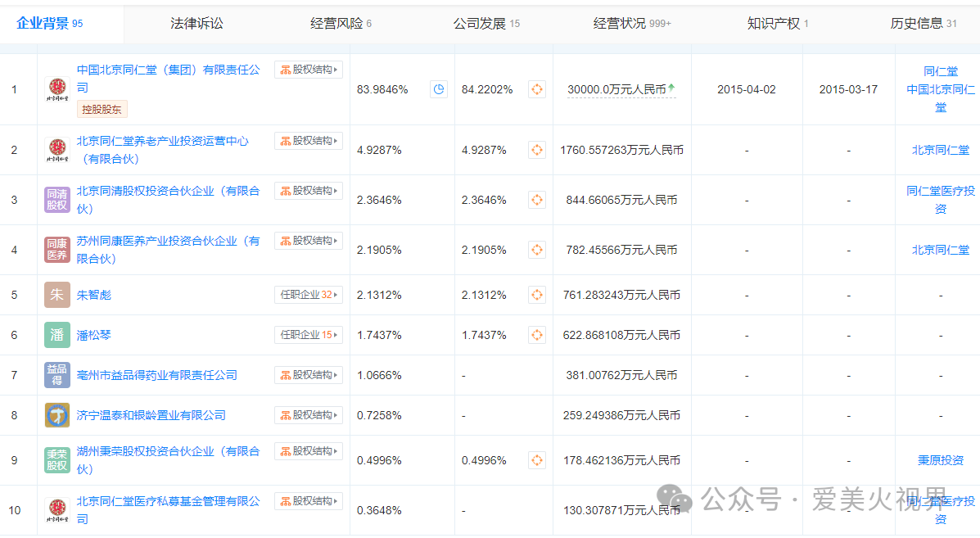The image size is (980, 538).
Task: Open shareholder 朱智彪's profile link
Action: (94, 295)
